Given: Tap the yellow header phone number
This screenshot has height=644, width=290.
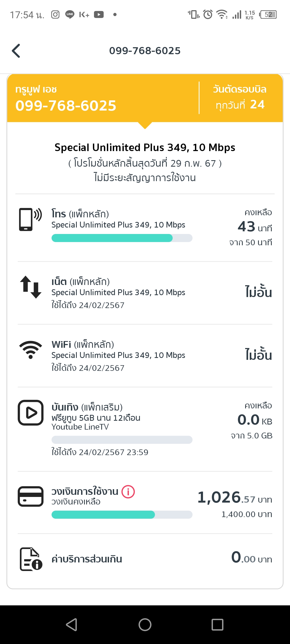Looking at the screenshot, I should 66,105.
